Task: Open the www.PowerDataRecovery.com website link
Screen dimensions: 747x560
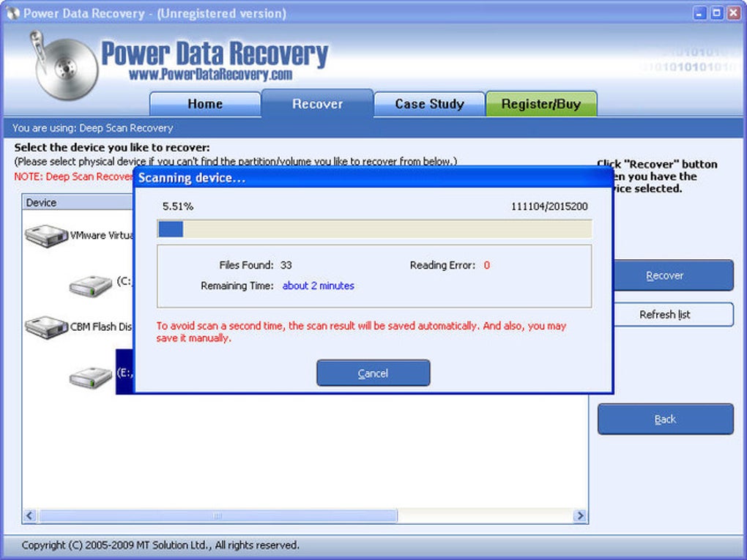Action: [x=210, y=74]
